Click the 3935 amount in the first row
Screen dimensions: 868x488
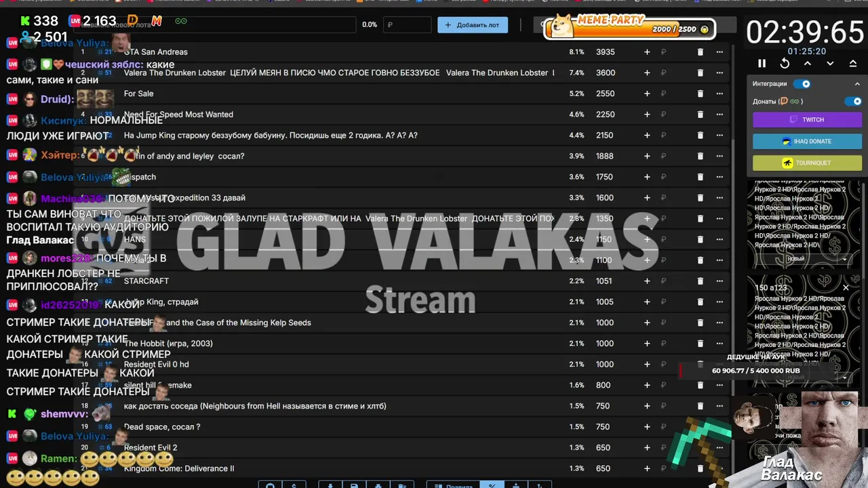[606, 52]
